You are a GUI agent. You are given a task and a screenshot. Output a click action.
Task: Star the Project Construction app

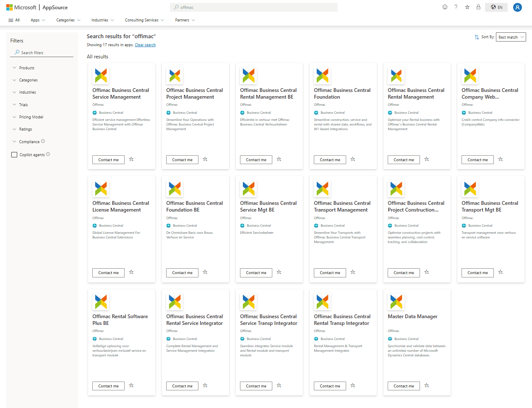(427, 272)
